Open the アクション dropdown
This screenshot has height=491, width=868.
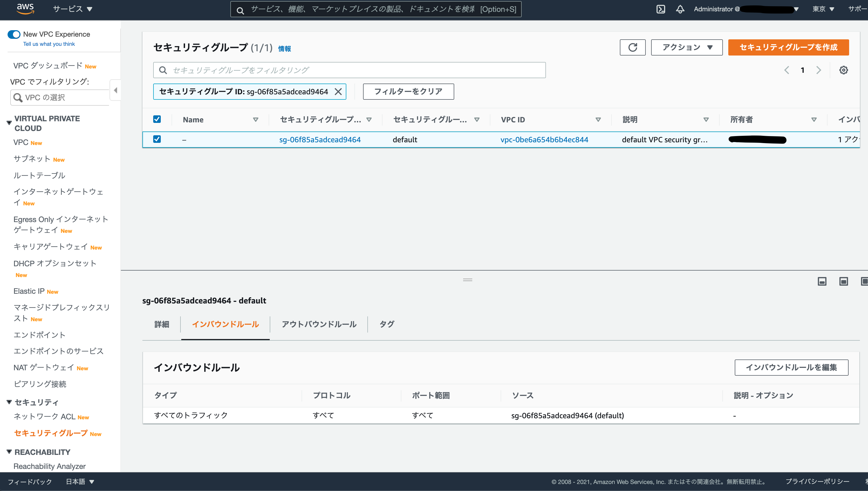(x=686, y=47)
